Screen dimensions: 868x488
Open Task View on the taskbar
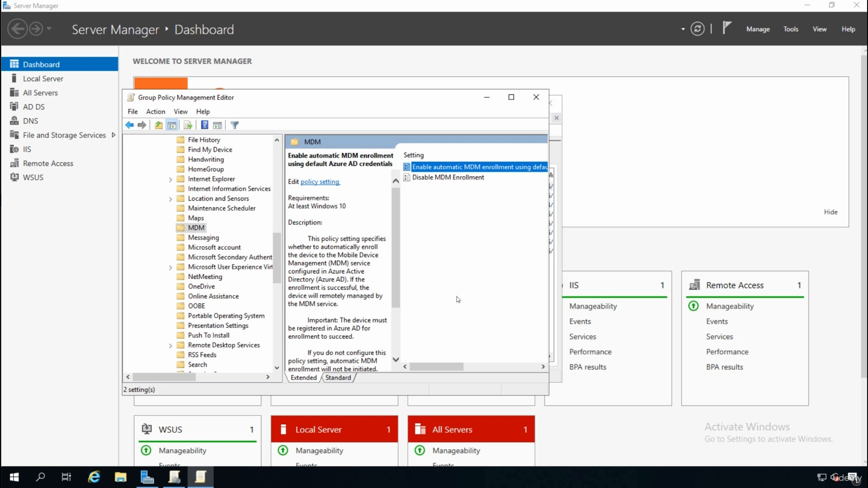tap(66, 477)
